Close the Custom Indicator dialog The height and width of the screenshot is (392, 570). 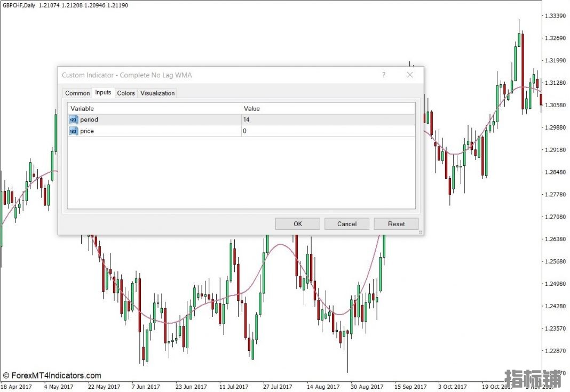click(x=410, y=75)
